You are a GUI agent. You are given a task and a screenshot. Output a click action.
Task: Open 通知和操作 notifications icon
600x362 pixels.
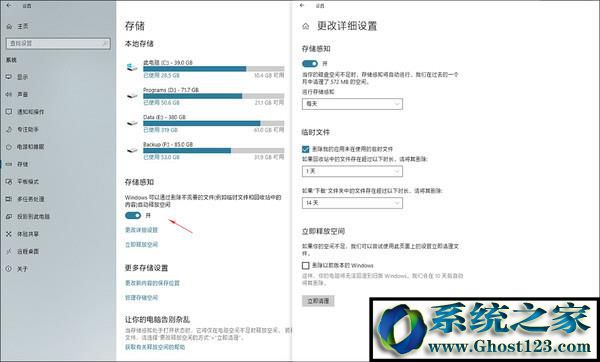pos(9,112)
